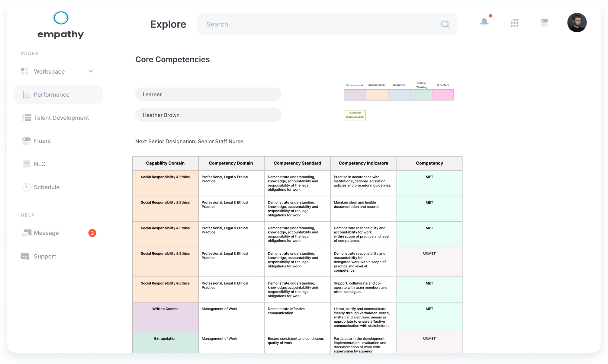This screenshot has width=608, height=364.
Task: Click the Workspace dropdown chevron
Action: [91, 71]
